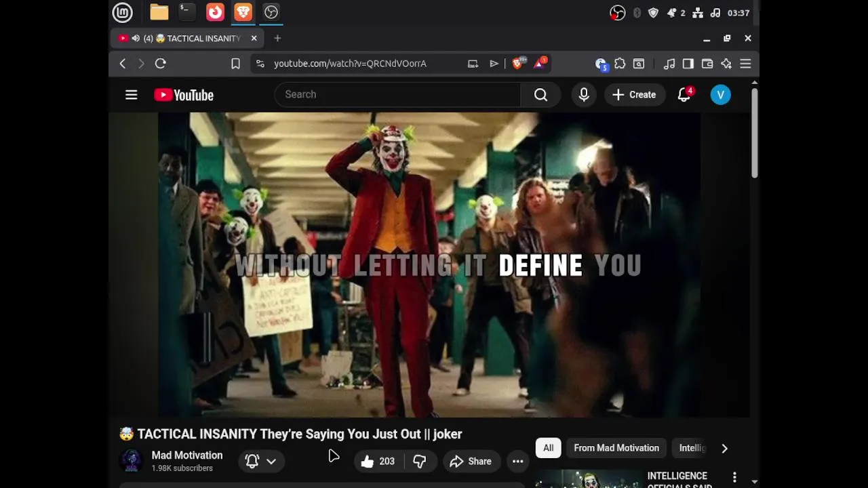Toggle the Brave sidebar panel
This screenshot has height=488, width=868.
[x=688, y=64]
